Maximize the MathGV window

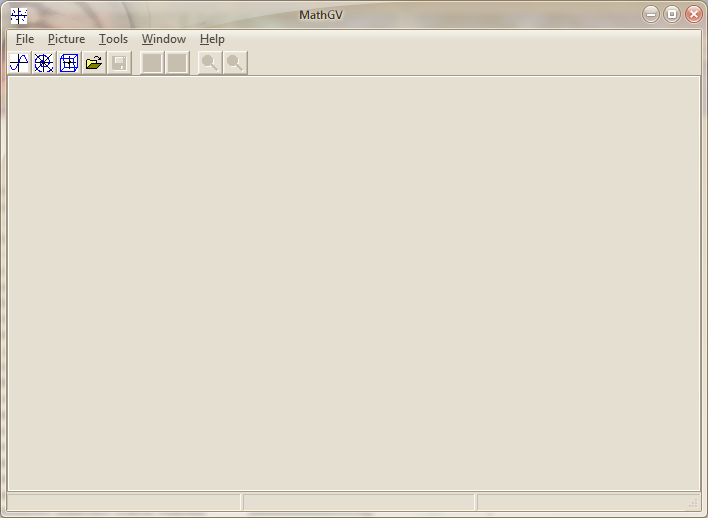point(672,14)
